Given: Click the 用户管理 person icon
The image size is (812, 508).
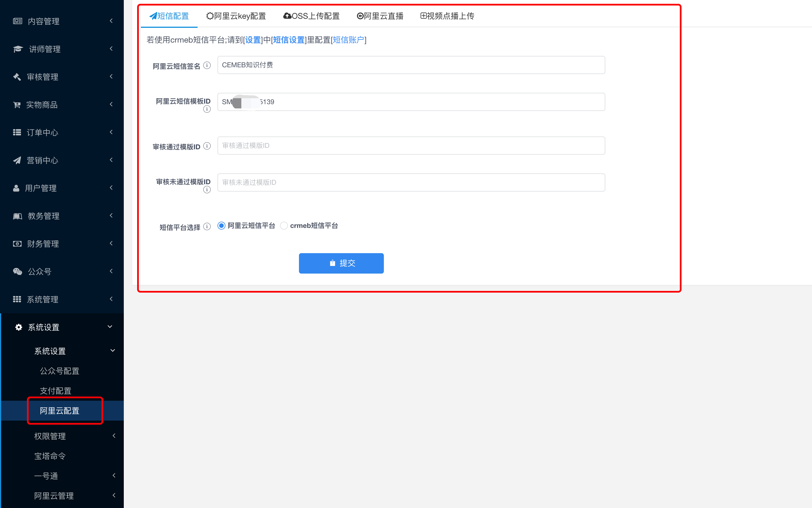Looking at the screenshot, I should (x=16, y=188).
